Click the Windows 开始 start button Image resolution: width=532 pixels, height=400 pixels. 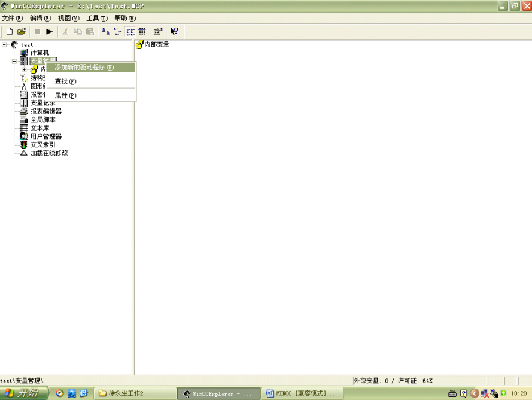[24, 393]
